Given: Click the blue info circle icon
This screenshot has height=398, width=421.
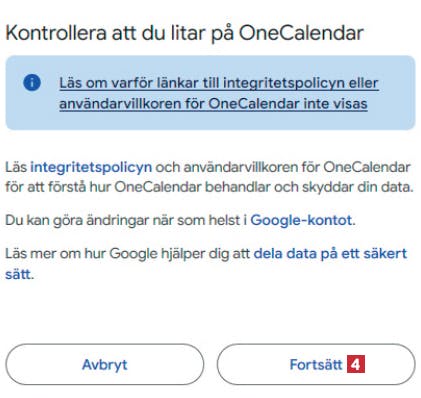Looking at the screenshot, I should [x=32, y=83].
